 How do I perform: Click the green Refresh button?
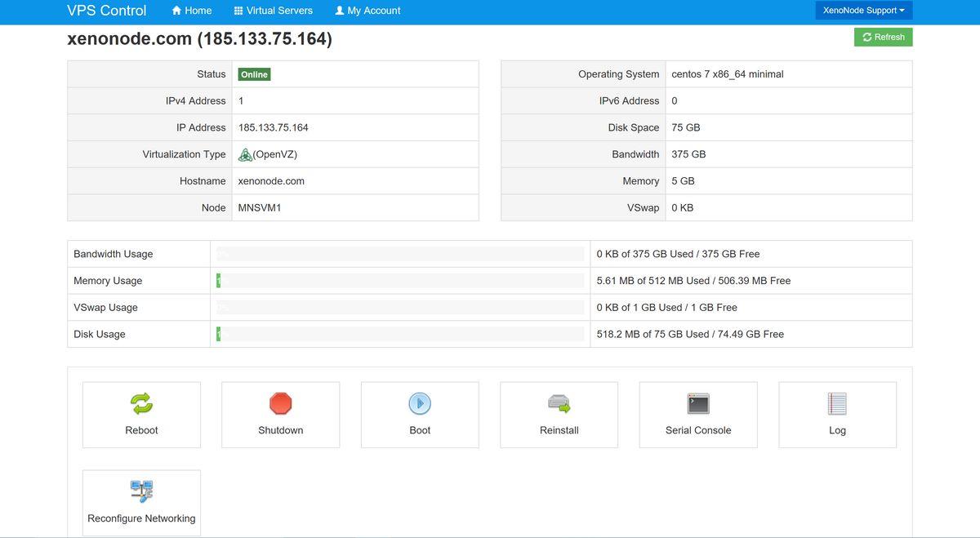pos(883,37)
